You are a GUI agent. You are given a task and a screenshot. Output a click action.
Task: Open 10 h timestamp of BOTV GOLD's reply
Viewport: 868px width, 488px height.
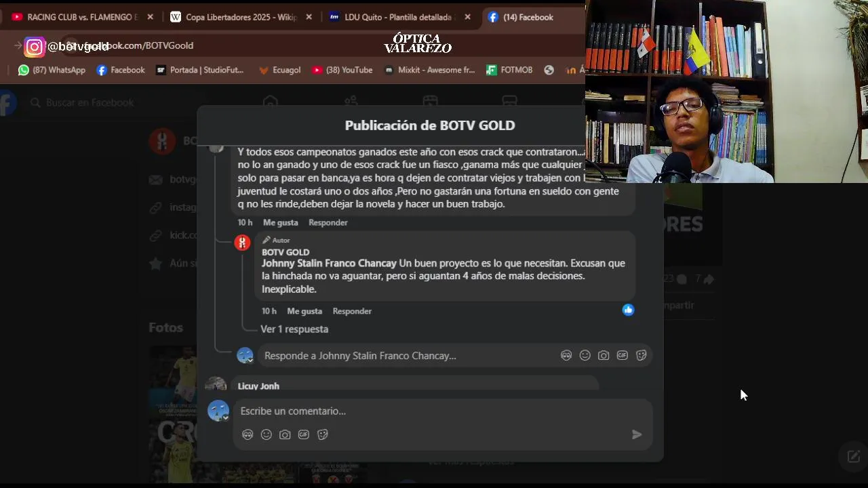[x=269, y=311]
